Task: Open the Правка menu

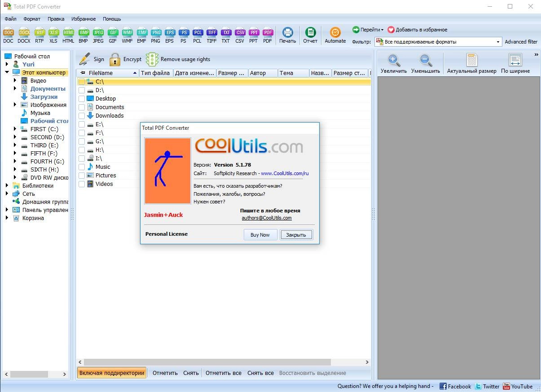Action: pyautogui.click(x=56, y=19)
